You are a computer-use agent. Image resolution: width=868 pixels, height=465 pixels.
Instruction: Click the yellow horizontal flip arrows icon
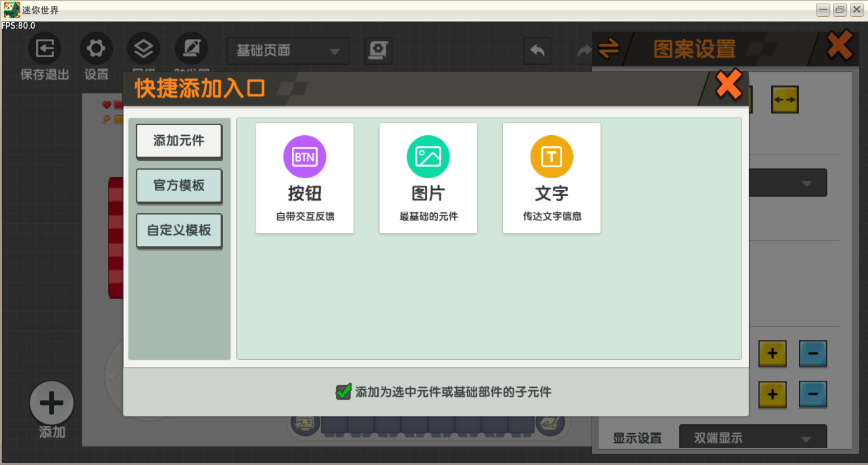coord(785,99)
